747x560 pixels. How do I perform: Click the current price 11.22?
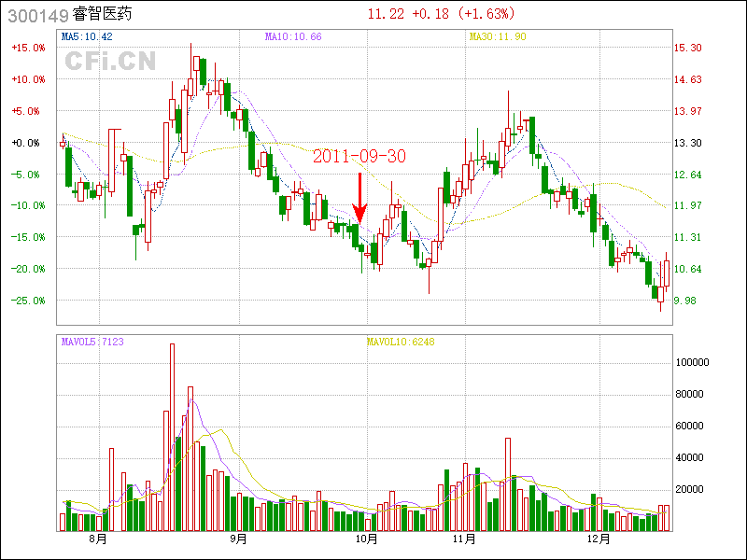point(386,14)
